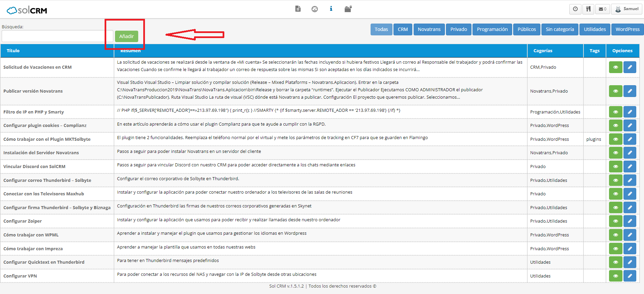Edit Configurar firma Thunderbird article
This screenshot has width=644, height=294.
coord(630,207)
